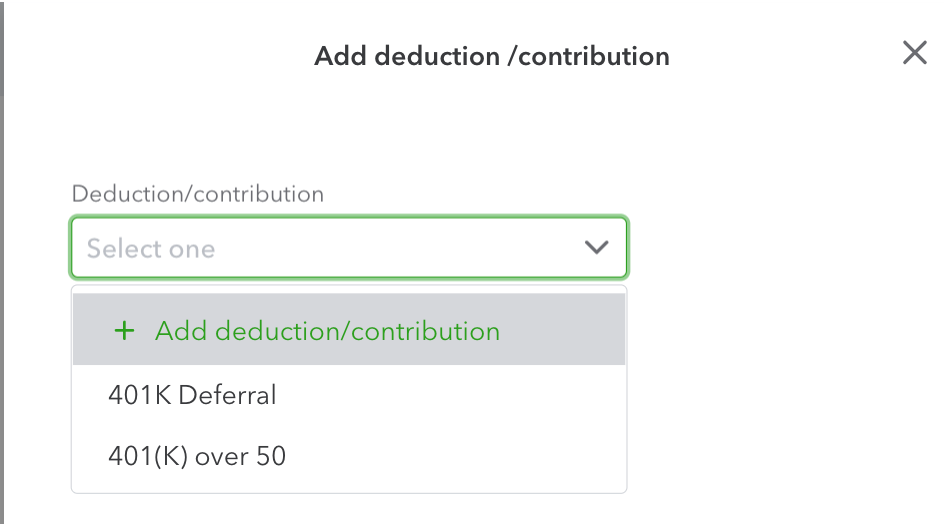This screenshot has height=524, width=944.
Task: Click the green plus icon
Action: [124, 331]
